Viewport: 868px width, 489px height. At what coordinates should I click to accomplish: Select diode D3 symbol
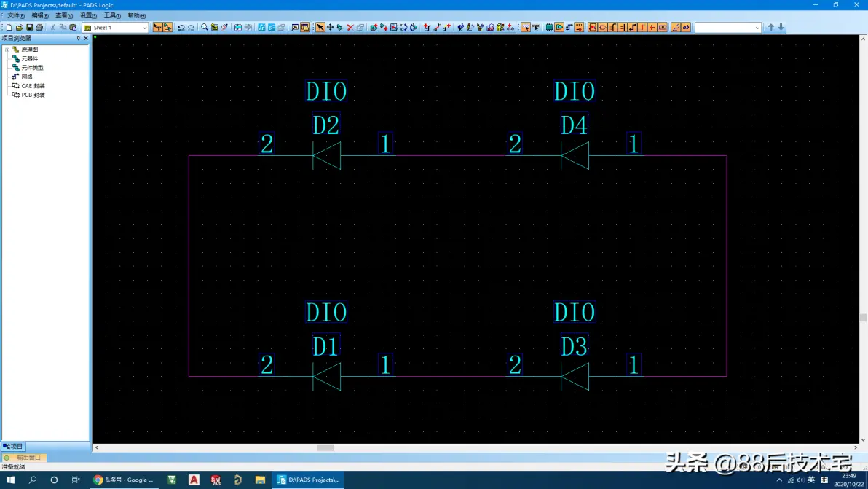click(x=575, y=377)
